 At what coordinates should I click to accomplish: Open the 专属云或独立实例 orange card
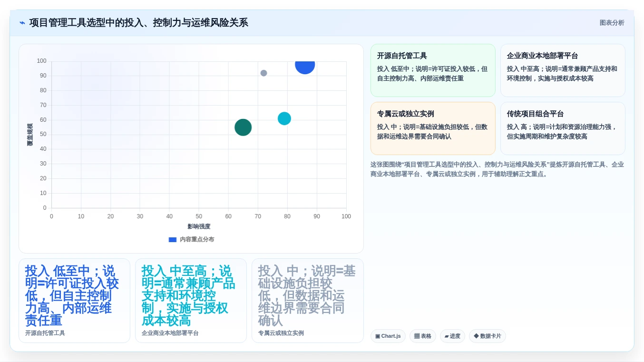click(x=433, y=128)
